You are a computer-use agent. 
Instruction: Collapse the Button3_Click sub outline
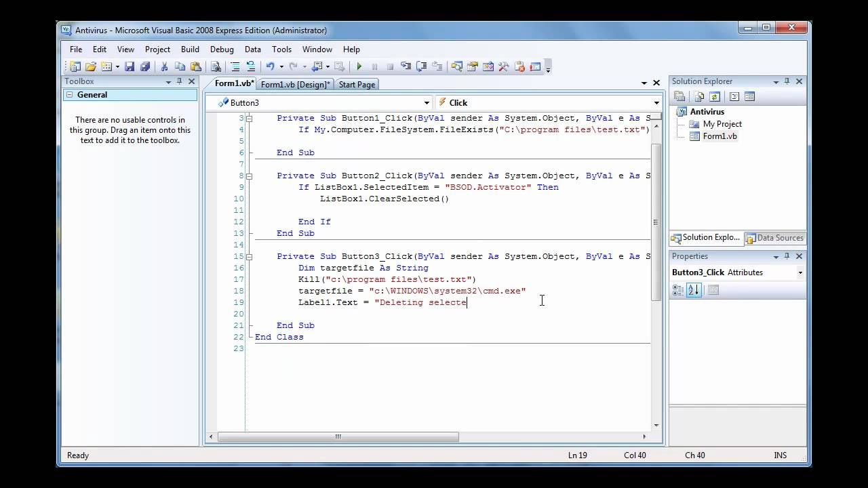click(x=250, y=256)
